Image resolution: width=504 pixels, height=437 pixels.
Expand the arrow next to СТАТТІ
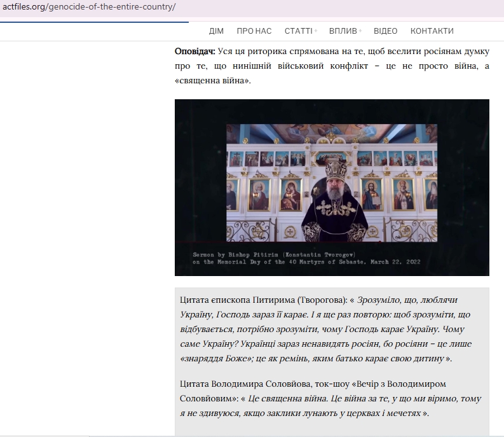point(315,31)
